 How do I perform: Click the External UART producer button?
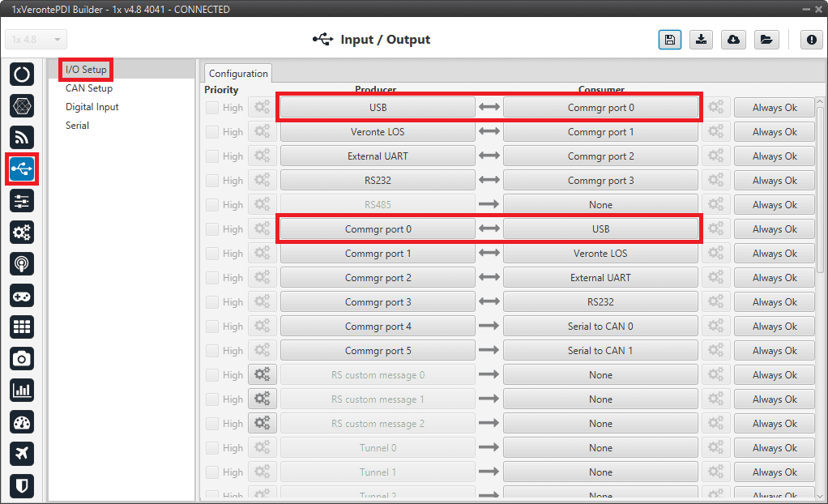point(378,156)
